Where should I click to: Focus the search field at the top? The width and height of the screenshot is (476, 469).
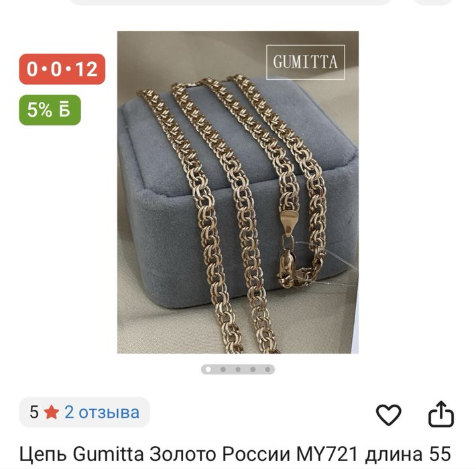(x=231, y=2)
